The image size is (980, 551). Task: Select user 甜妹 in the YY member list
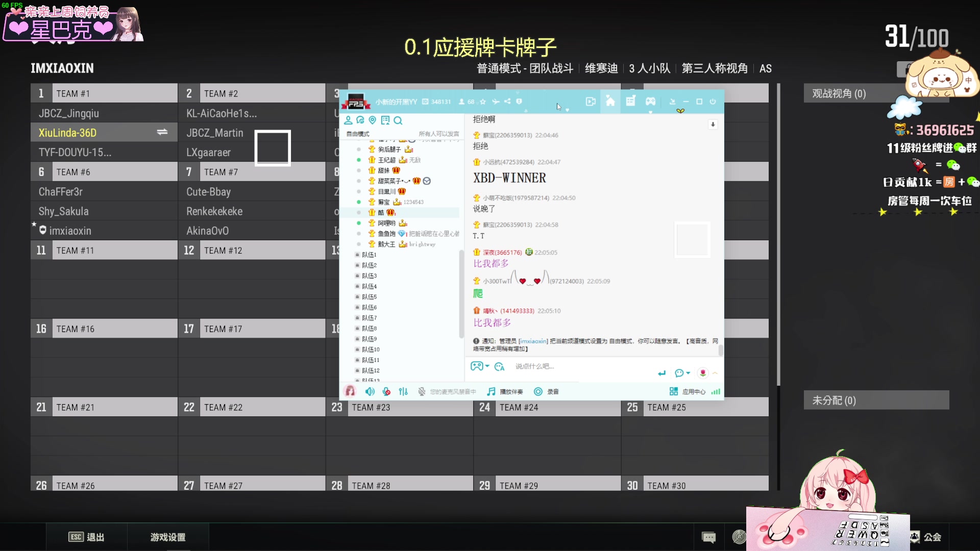point(383,170)
